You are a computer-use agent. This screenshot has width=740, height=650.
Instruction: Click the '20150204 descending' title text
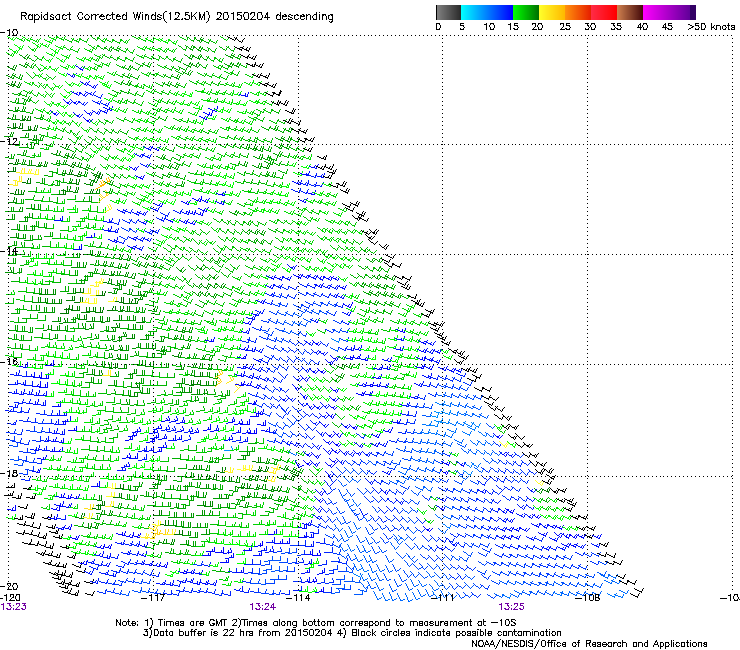tap(275, 17)
